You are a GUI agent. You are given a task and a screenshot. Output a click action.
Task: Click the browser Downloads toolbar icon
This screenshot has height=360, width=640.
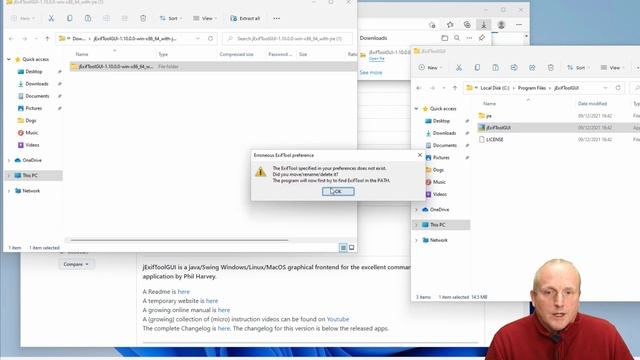tap(484, 25)
